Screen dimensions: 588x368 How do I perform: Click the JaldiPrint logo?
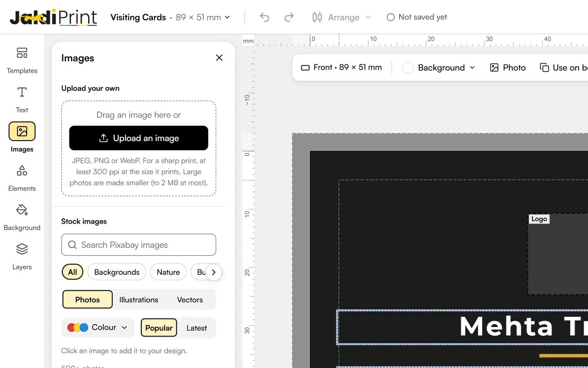[x=53, y=17]
